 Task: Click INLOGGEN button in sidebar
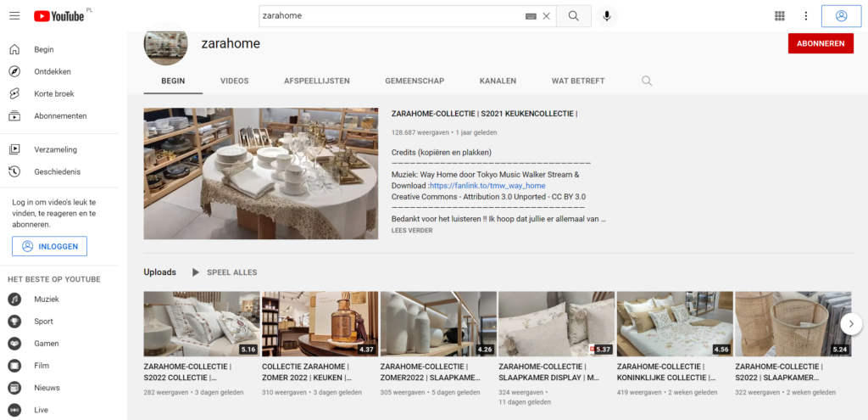coord(49,247)
